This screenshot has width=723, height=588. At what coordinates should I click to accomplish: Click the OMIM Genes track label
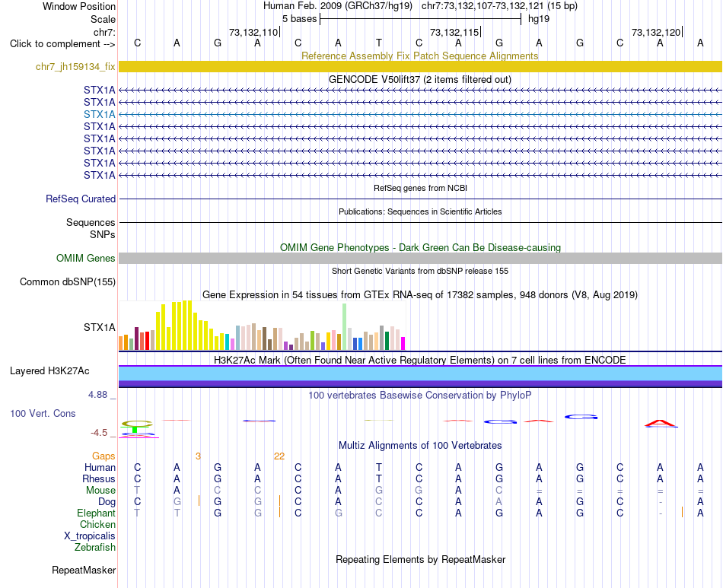(85, 258)
